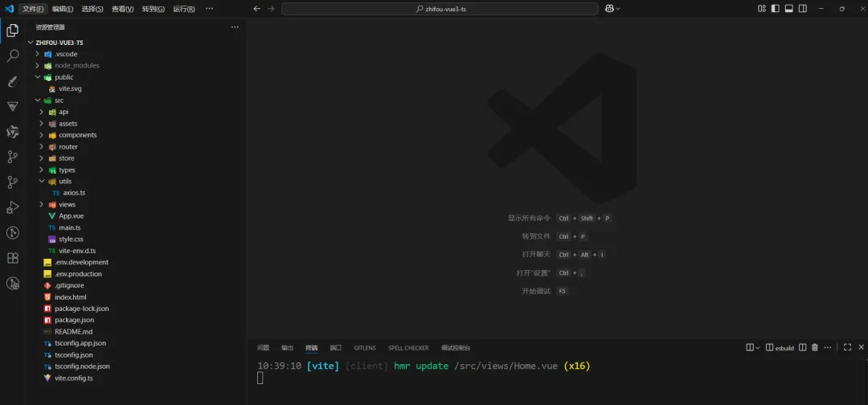This screenshot has height=405, width=868.
Task: Open the Search view in activity bar
Action: tap(12, 56)
